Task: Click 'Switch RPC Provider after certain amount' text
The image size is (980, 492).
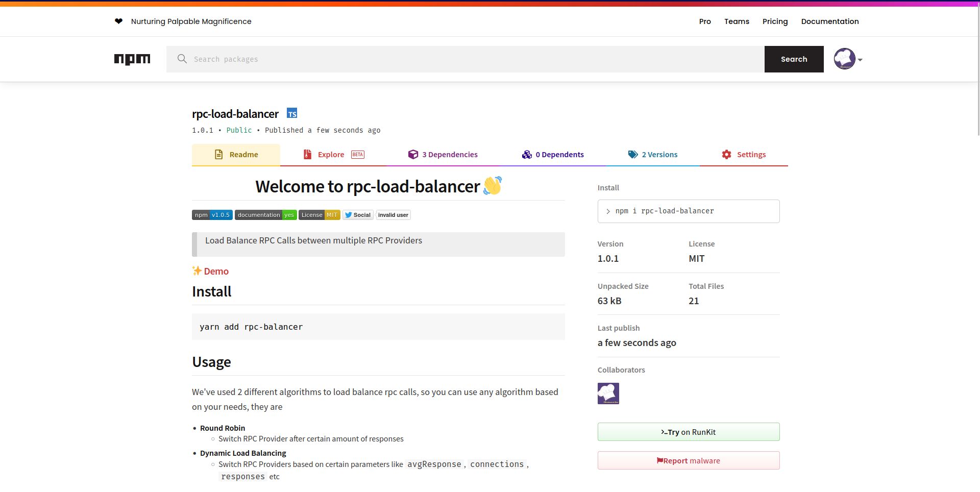Action: 311,439
